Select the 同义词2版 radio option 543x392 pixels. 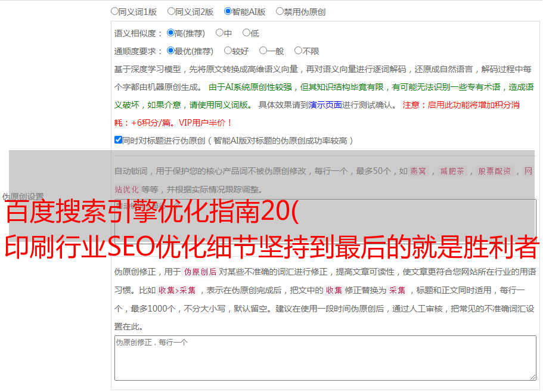(171, 11)
